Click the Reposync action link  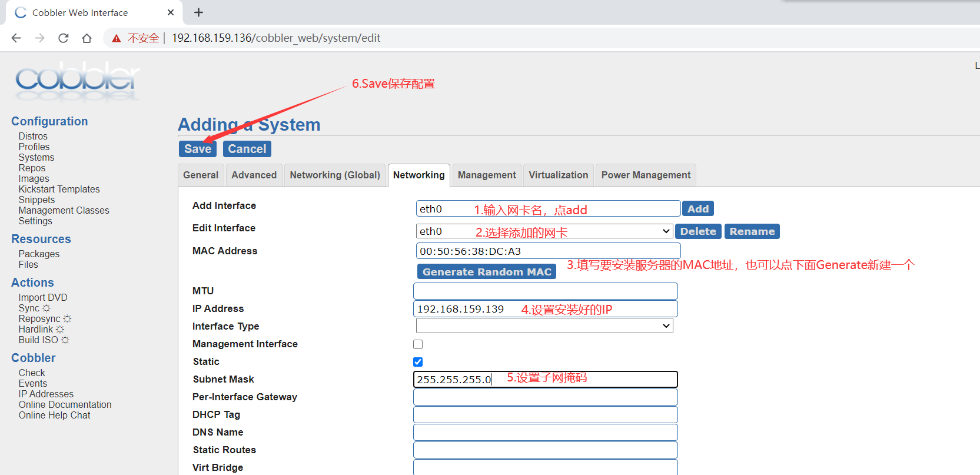pyautogui.click(x=39, y=319)
